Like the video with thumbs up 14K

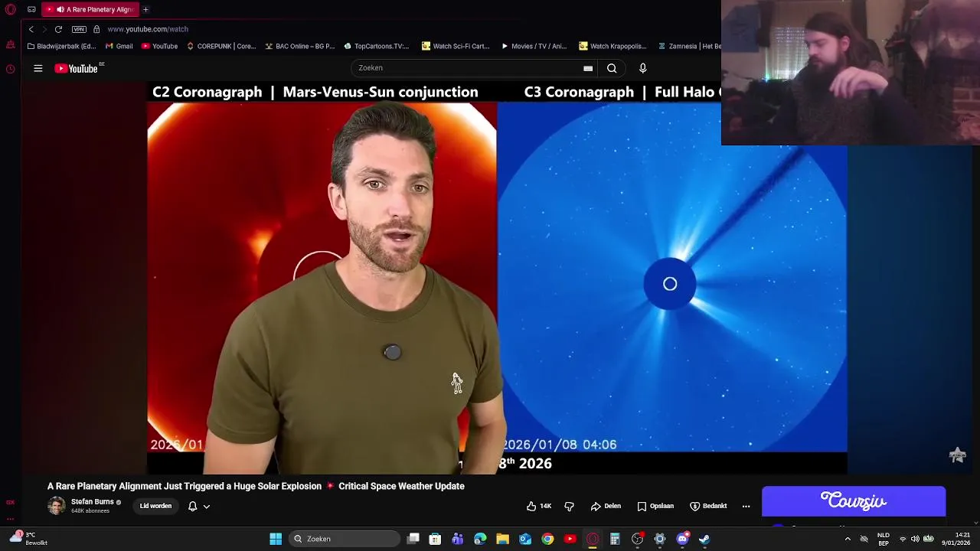539,506
